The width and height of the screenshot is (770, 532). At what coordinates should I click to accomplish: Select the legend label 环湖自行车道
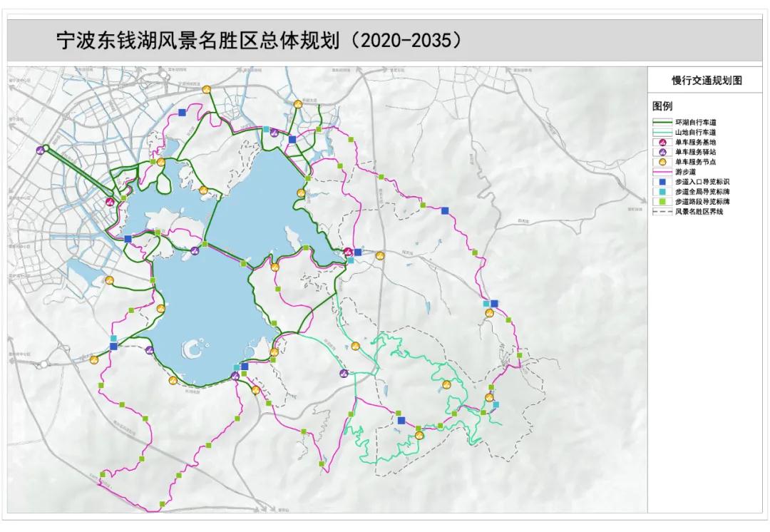tap(695, 123)
